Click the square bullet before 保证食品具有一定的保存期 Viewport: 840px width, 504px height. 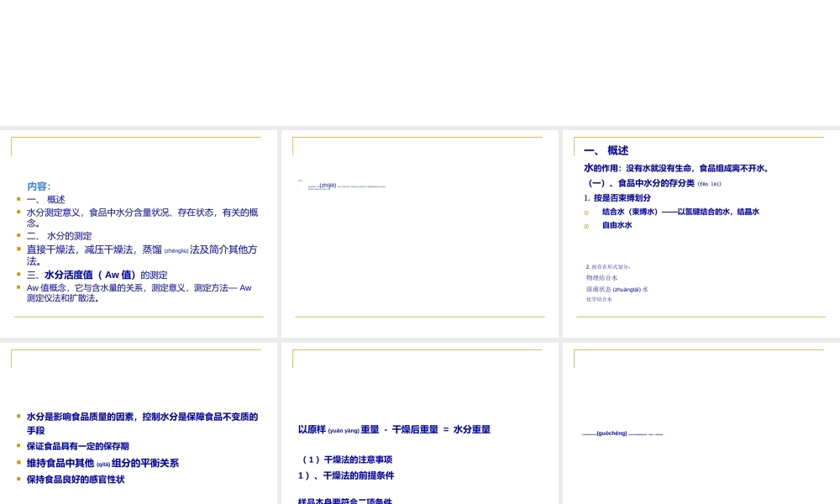click(18, 446)
